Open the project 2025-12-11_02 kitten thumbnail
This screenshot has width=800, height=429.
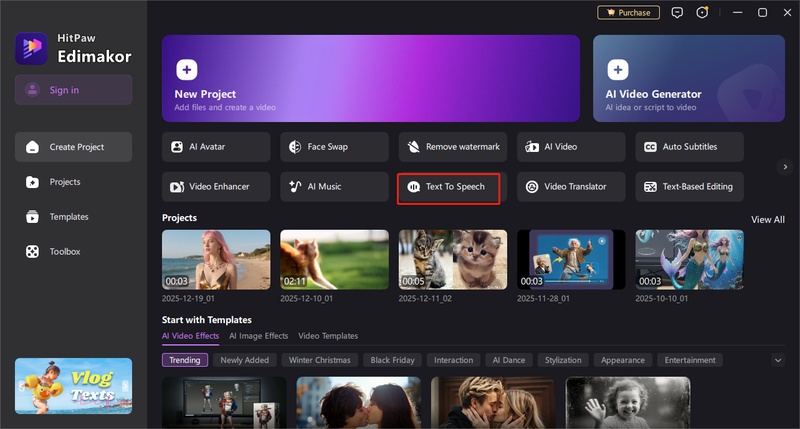click(x=452, y=259)
